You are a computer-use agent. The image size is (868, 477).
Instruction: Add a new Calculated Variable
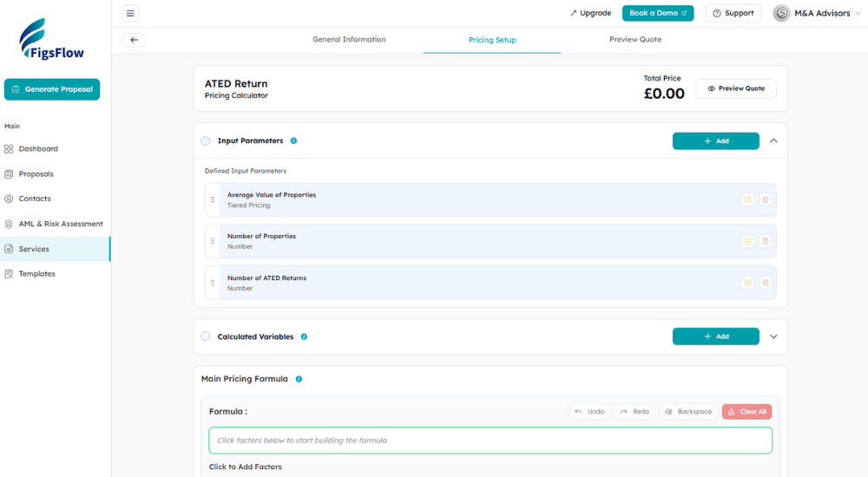[x=716, y=337]
